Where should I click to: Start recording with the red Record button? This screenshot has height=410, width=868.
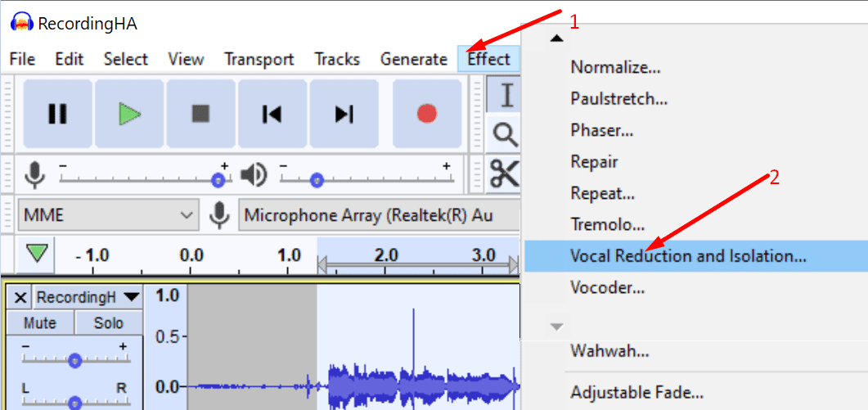click(x=427, y=114)
